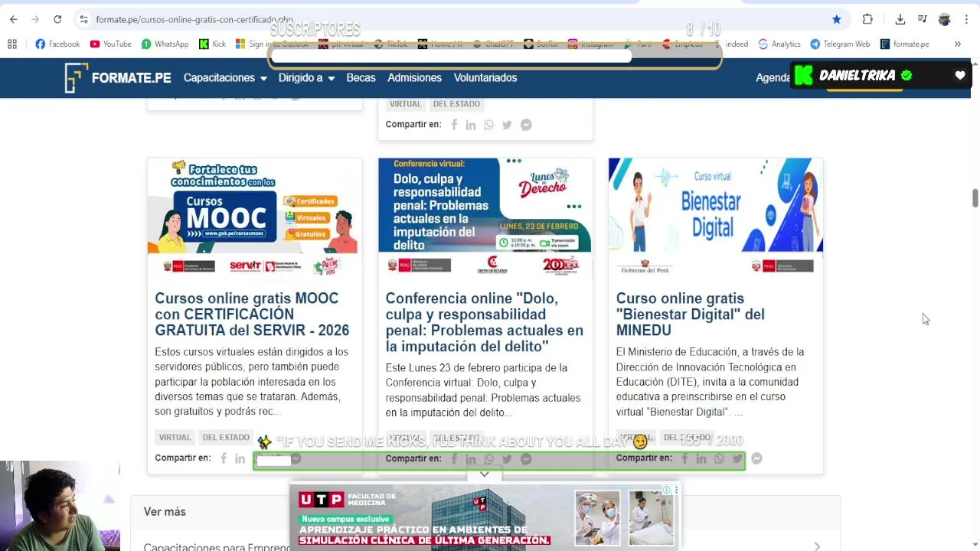Viewport: 980px width, 551px height.
Task: Reload the current page
Action: point(57,19)
